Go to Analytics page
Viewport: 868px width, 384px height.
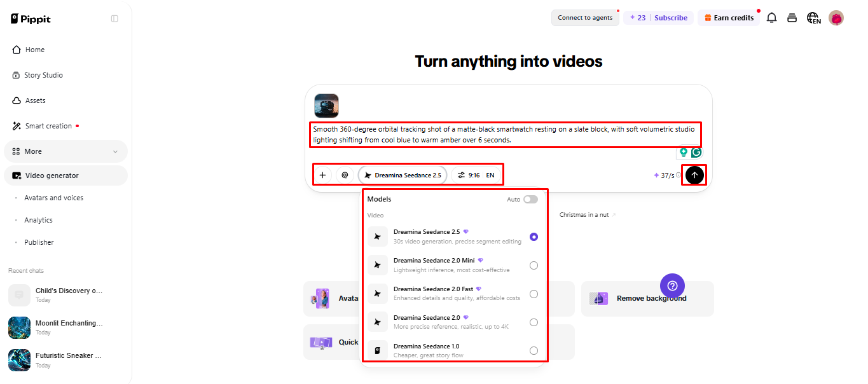coord(38,220)
